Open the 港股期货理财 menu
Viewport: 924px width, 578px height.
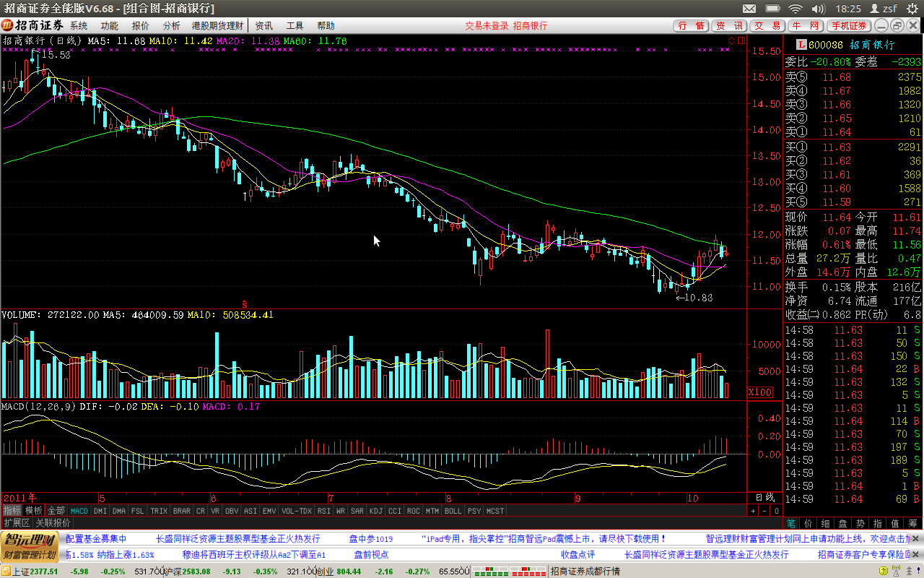[217, 25]
